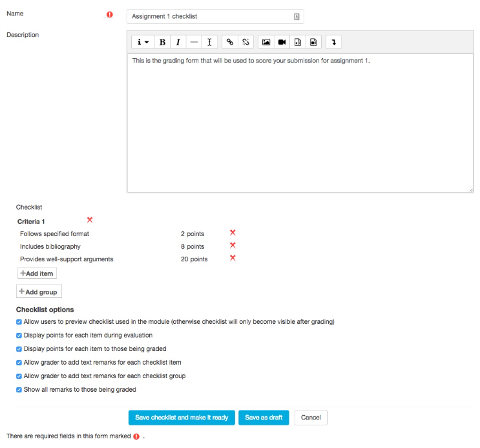The width and height of the screenshot is (480, 448).
Task: Disable Show all remarks to those being graded
Action: pyautogui.click(x=19, y=390)
